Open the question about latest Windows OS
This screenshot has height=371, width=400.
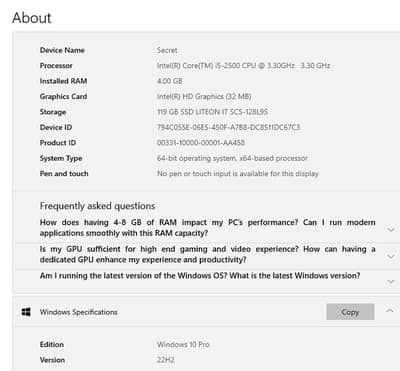coord(200,276)
